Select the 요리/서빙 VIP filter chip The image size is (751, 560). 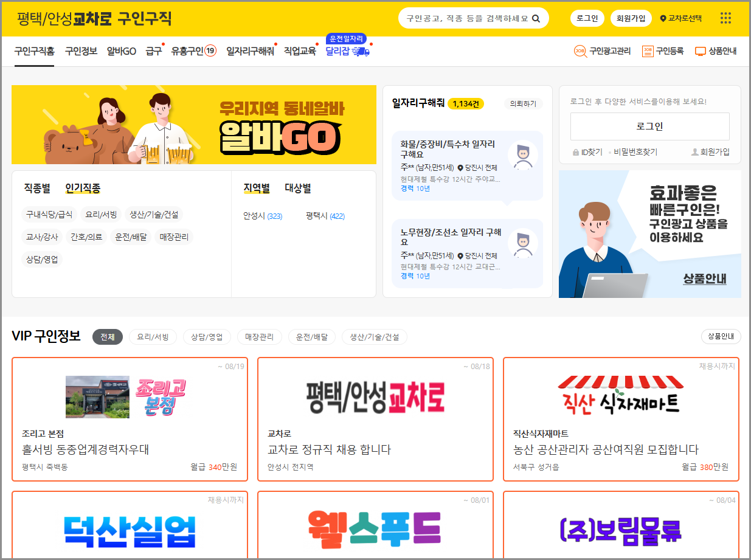(153, 336)
